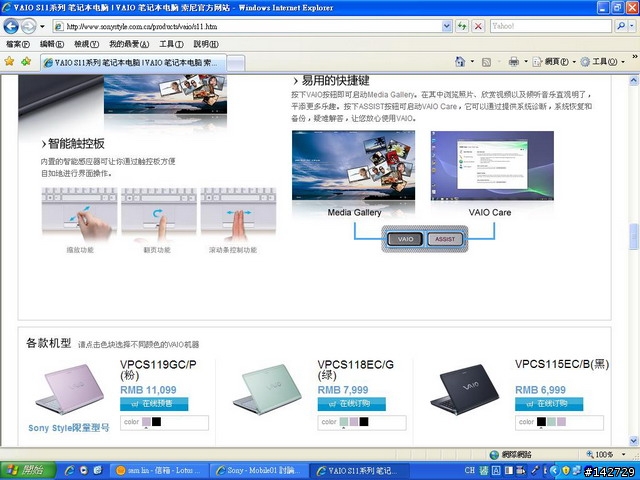Click the RSS feeds icon
Screen dimensions: 640x480
(486, 62)
